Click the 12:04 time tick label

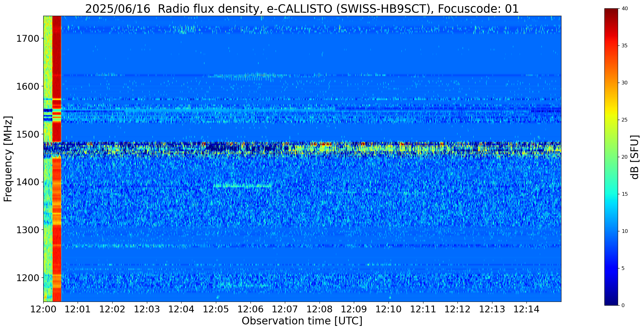(x=181, y=309)
